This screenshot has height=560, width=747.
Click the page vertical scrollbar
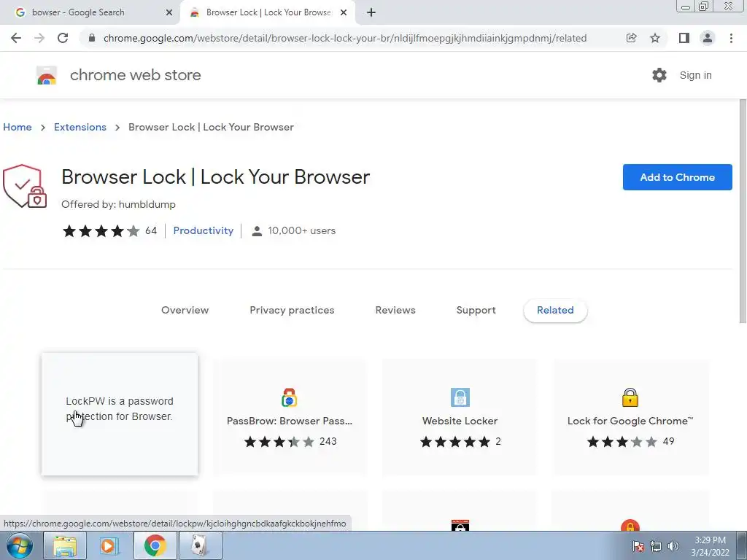pyautogui.click(x=743, y=212)
